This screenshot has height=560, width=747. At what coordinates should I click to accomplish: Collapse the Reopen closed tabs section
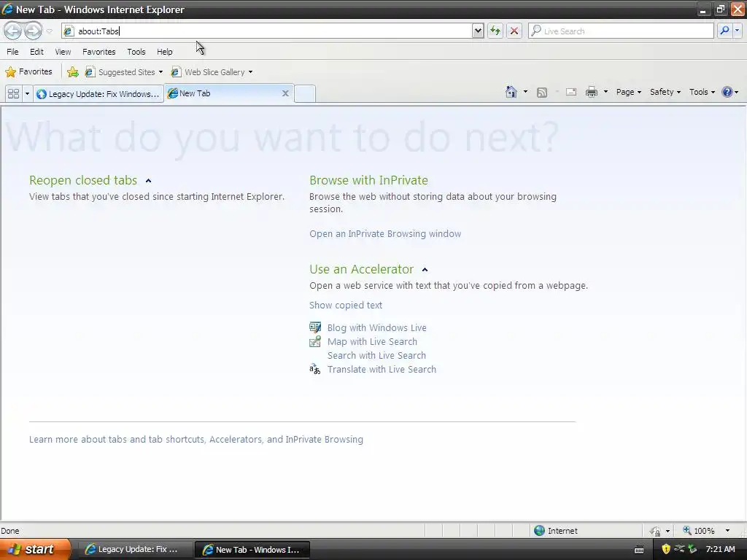point(148,181)
